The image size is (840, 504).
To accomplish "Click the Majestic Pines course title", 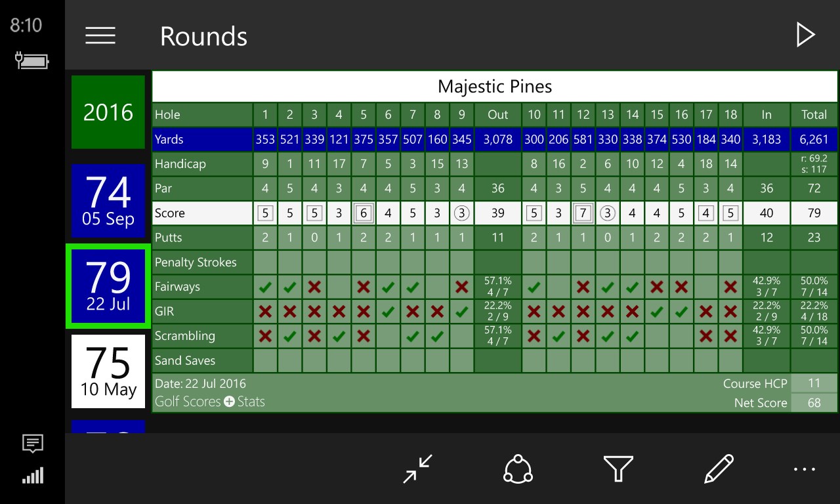I will pyautogui.click(x=495, y=87).
